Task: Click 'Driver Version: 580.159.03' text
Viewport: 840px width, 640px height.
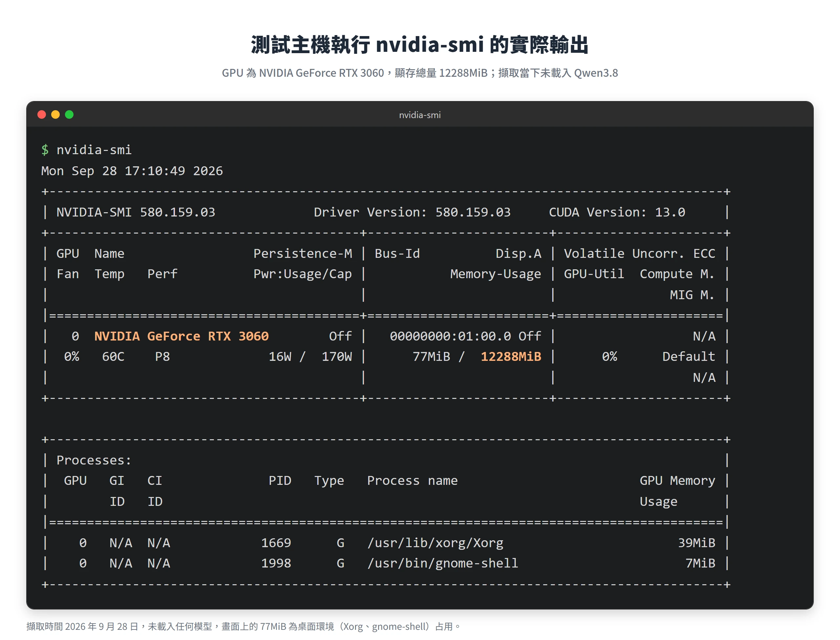Action: [x=412, y=212]
